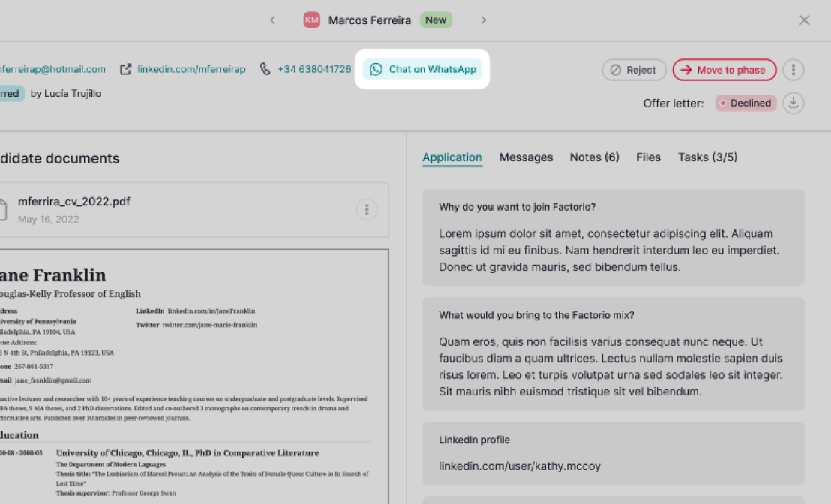This screenshot has width=831, height=504.
Task: Switch to the Files tab
Action: [648, 157]
